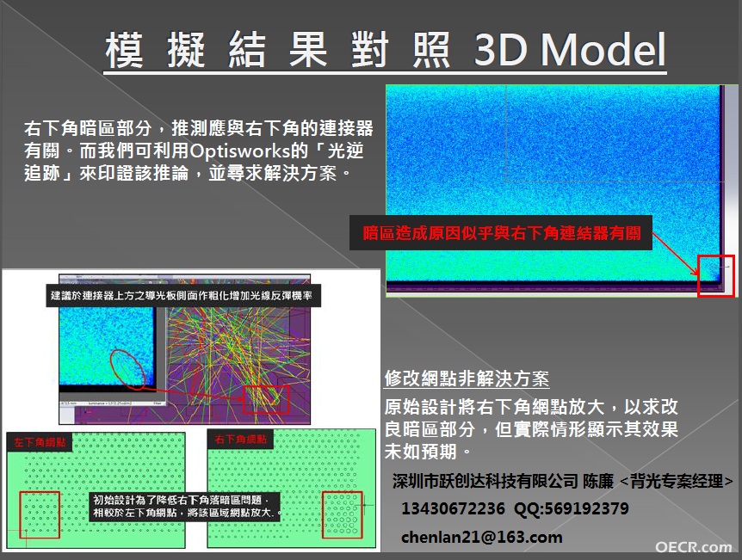Click the ray-trace diagram with colored rays
This screenshot has height=560, width=742.
[184, 349]
